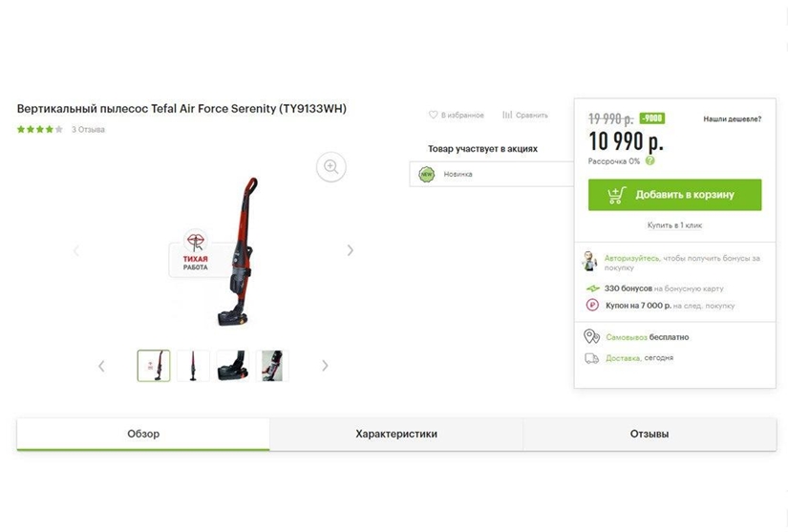Click the pickup location pin icon
This screenshot has height=532, width=788.
click(x=591, y=336)
